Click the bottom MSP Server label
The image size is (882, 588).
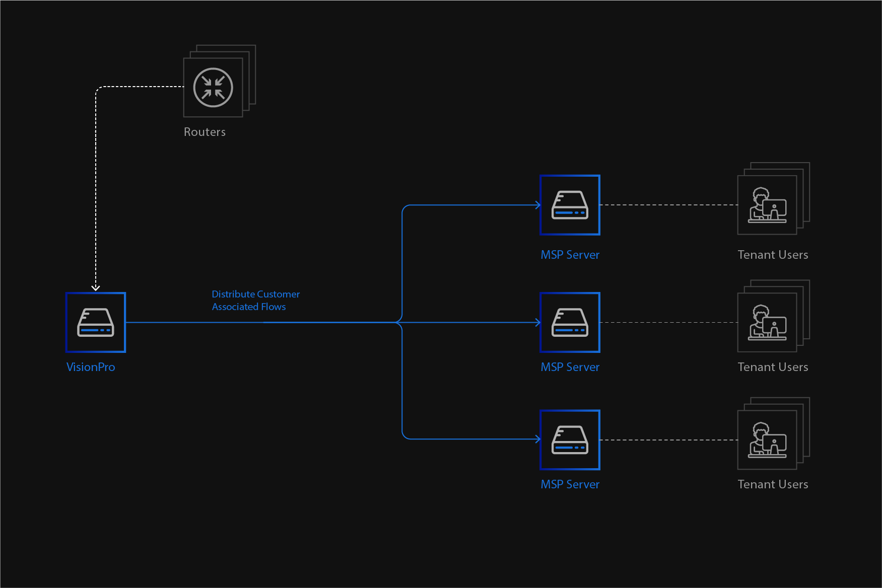(x=570, y=484)
